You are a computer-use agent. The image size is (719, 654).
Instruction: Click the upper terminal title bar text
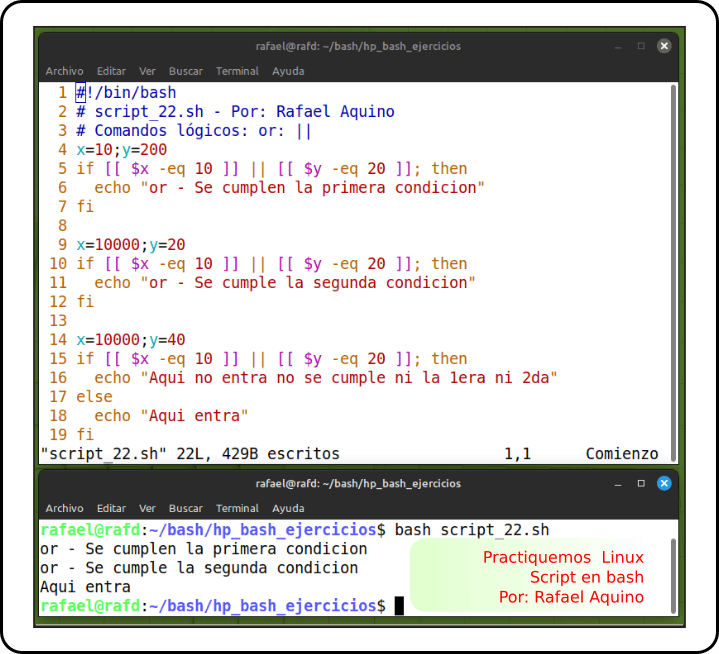pyautogui.click(x=358, y=46)
